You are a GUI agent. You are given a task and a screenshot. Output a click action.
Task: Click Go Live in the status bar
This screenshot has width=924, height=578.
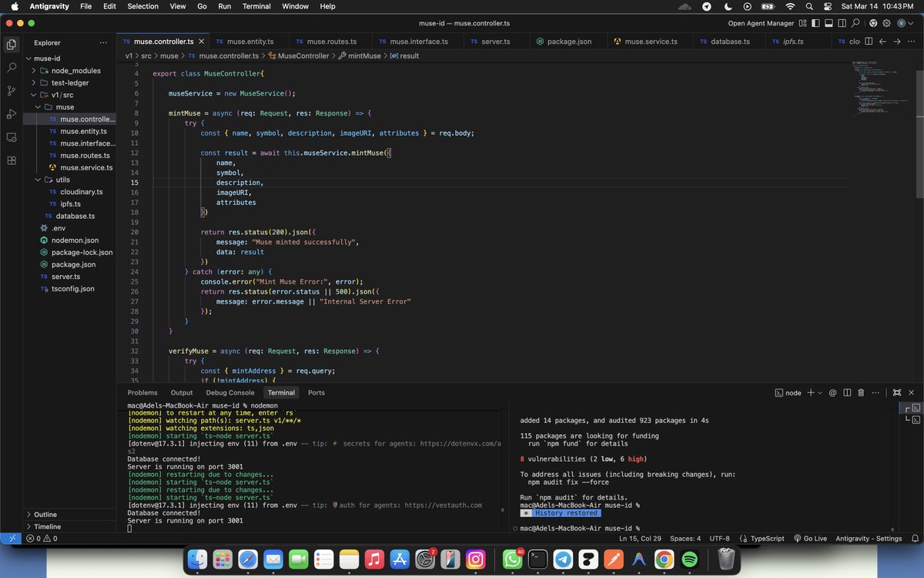(809, 539)
